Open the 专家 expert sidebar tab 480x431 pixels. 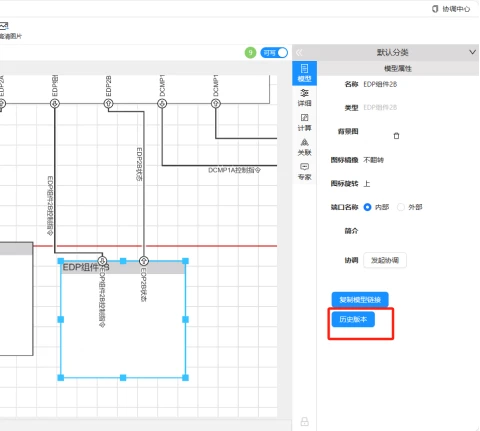(304, 172)
